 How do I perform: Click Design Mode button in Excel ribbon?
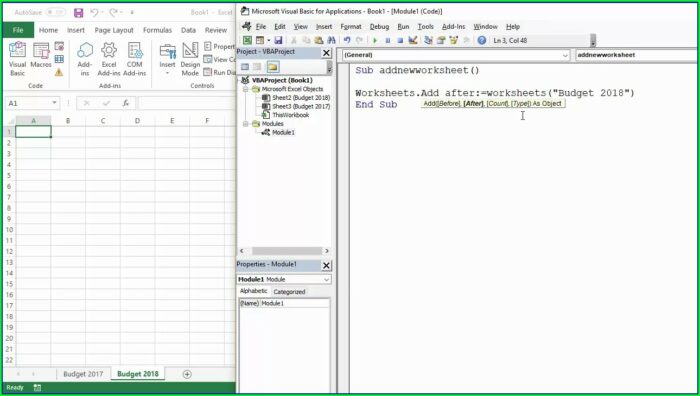click(190, 60)
